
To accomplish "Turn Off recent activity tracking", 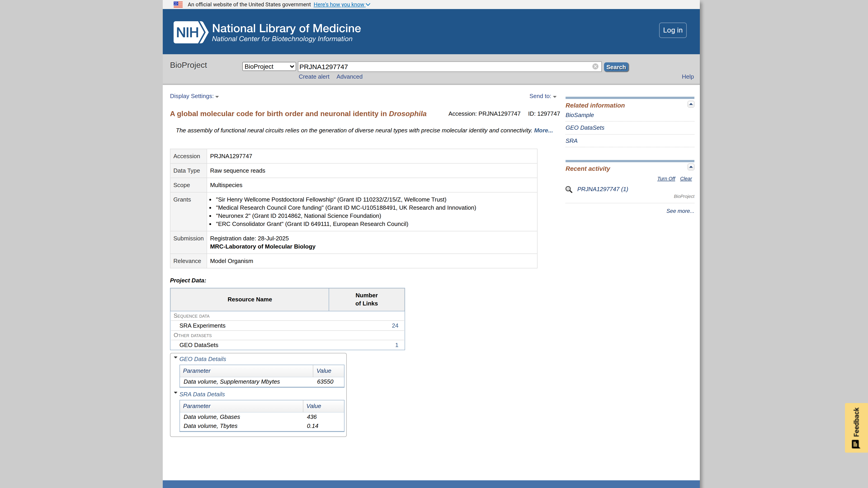I will point(666,178).
